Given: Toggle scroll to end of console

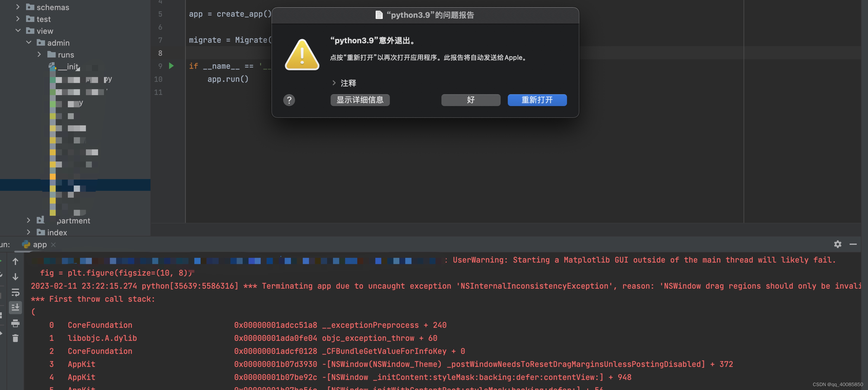Looking at the screenshot, I should (15, 307).
